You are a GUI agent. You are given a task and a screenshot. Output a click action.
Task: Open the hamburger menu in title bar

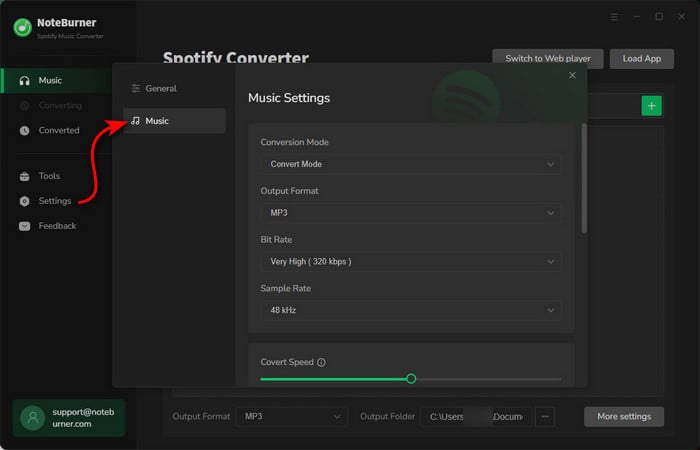[614, 17]
